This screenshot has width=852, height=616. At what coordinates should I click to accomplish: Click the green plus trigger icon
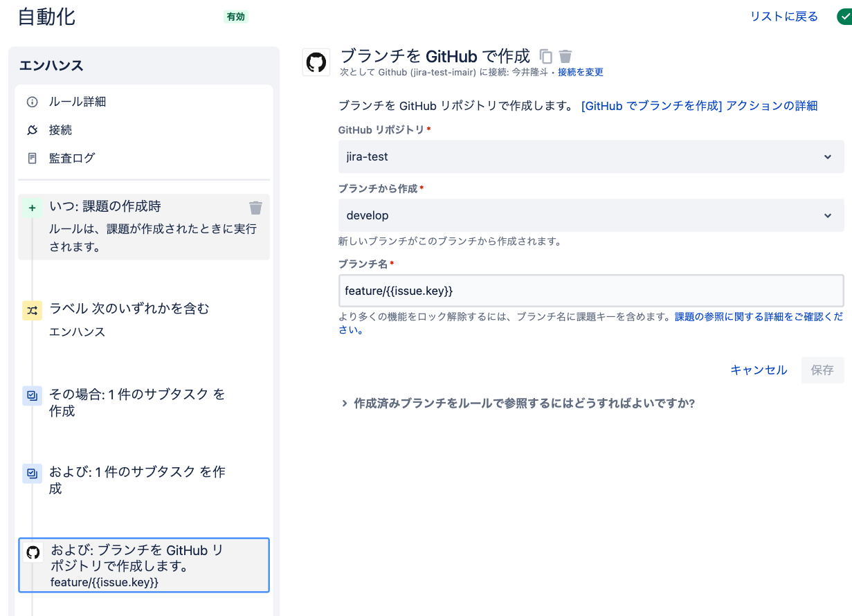point(32,208)
